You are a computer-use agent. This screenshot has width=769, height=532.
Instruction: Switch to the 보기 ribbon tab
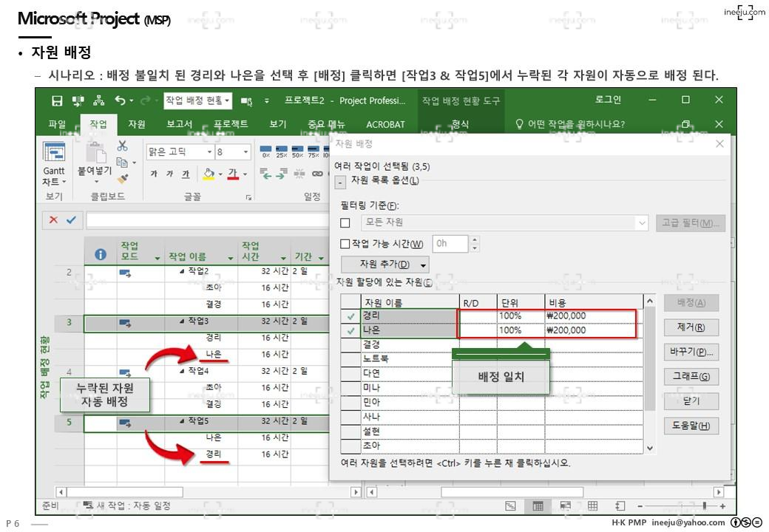[x=278, y=124]
